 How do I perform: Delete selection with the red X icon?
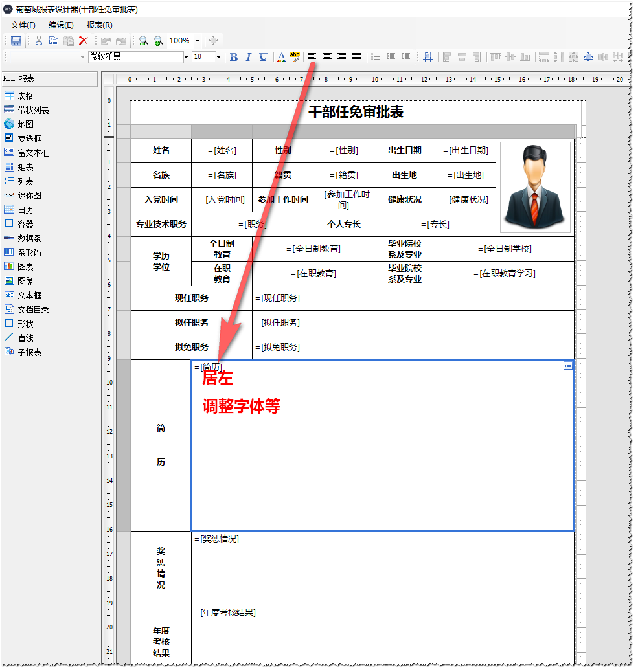tap(83, 41)
